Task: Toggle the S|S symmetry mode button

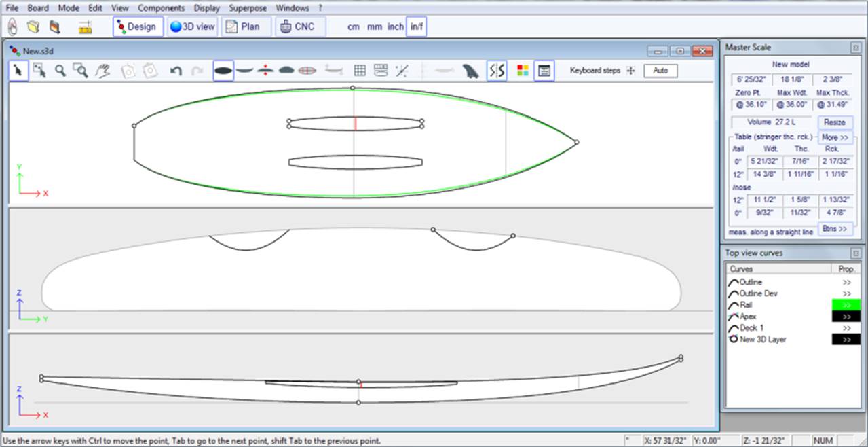Action: (x=497, y=71)
